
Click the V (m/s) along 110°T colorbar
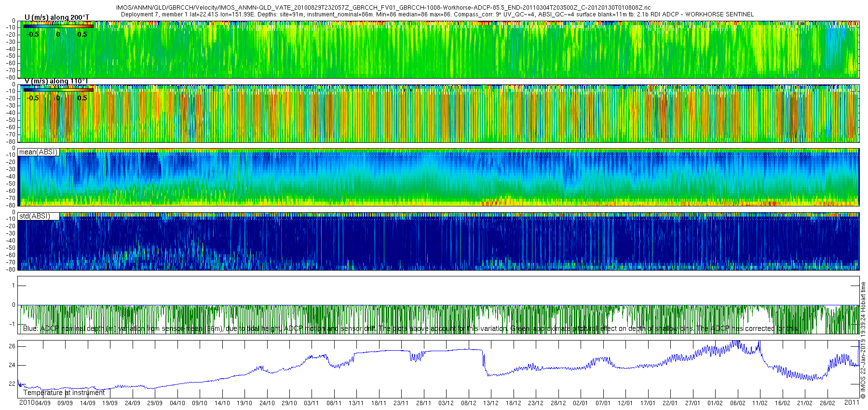58,90
